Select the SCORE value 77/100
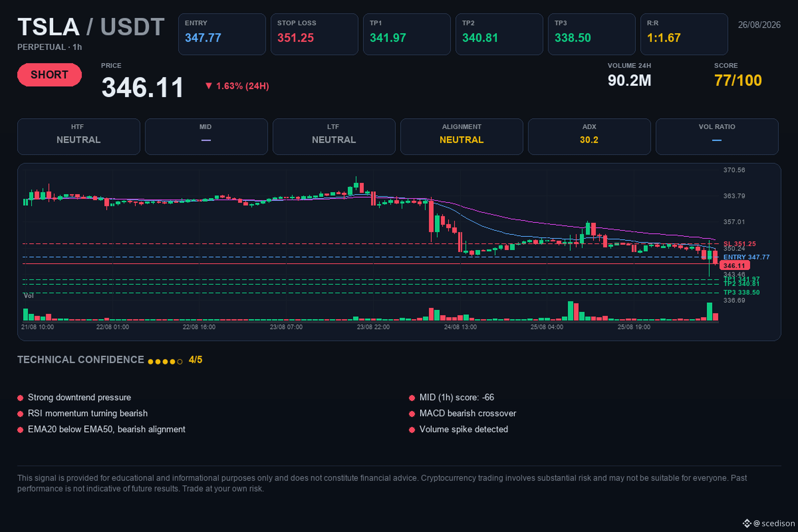This screenshot has width=798, height=532. click(738, 80)
